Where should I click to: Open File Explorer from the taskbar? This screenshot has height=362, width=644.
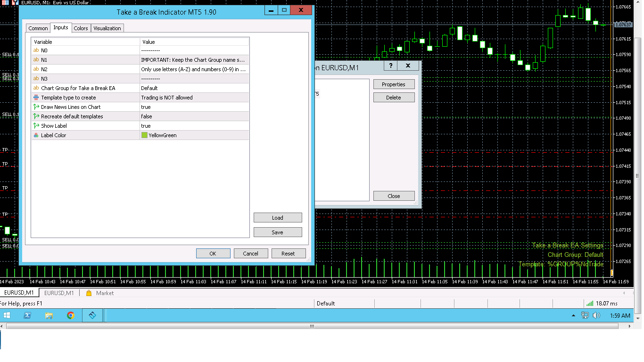tap(49, 315)
